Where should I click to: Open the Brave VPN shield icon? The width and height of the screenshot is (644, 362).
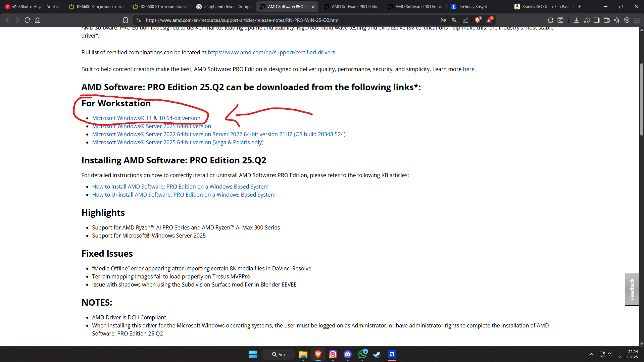click(x=627, y=20)
